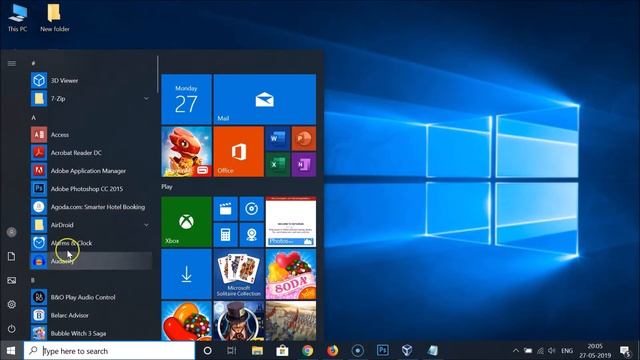Open the orange Office tile

[239, 151]
